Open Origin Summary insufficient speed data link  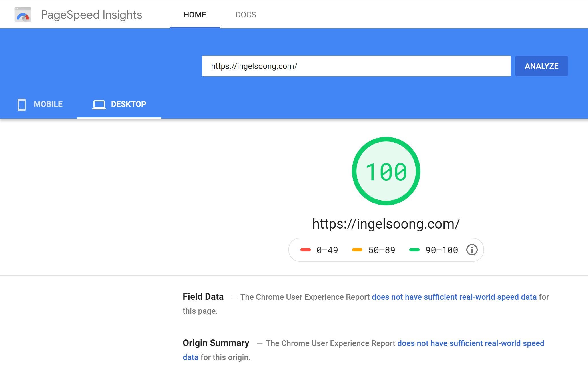click(x=471, y=343)
